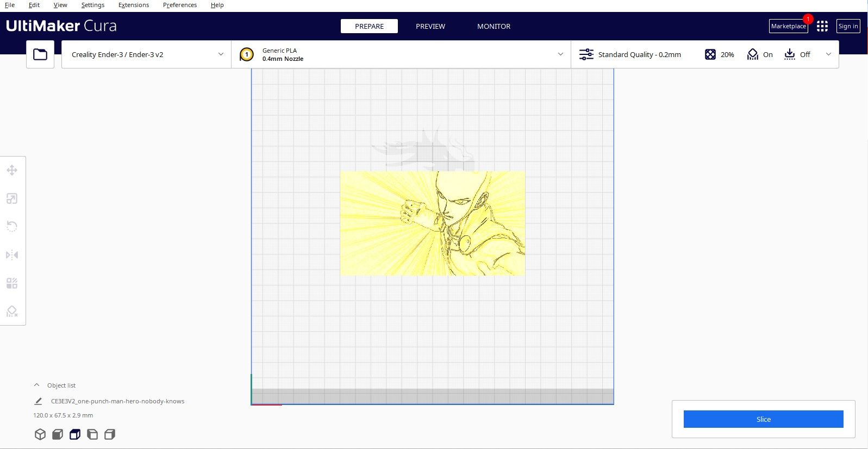Click the infill 20% icon
This screenshot has width=868, height=449.
tap(710, 54)
